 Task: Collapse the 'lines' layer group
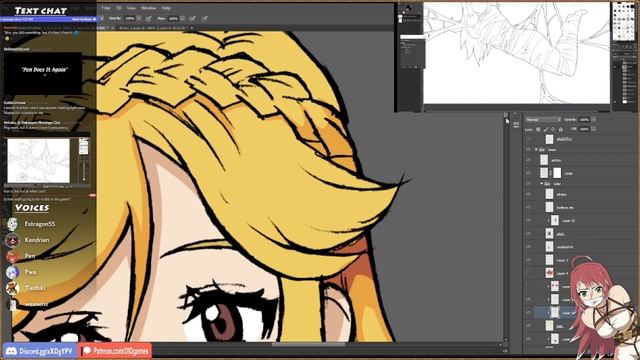(536, 150)
